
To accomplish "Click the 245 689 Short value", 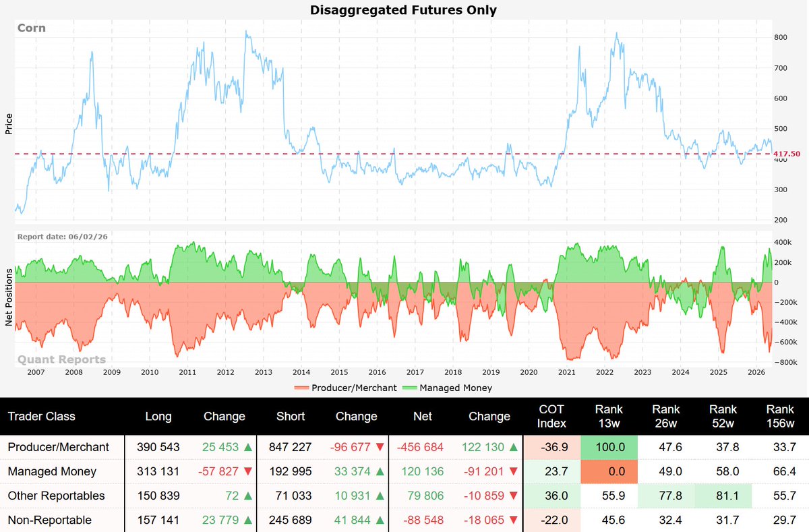I will 291,520.
